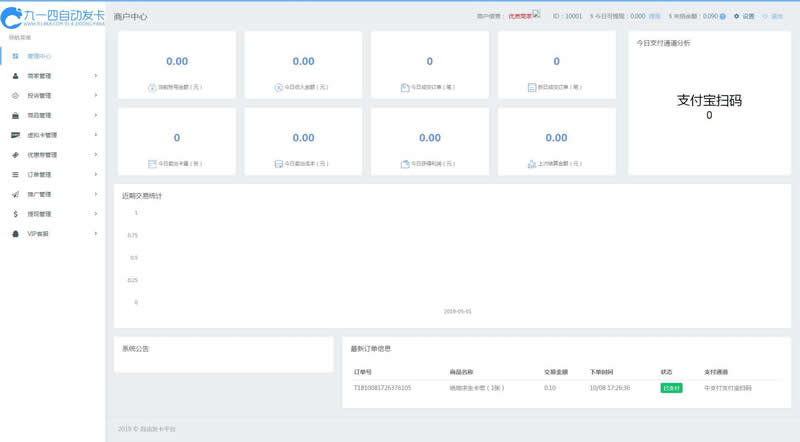
Task: Click the 提现 link beside 今日可提现
Action: point(654,16)
